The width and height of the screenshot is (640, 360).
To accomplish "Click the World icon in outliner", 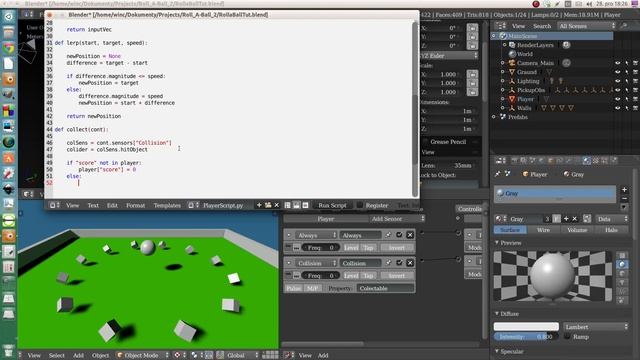I will [x=512, y=54].
